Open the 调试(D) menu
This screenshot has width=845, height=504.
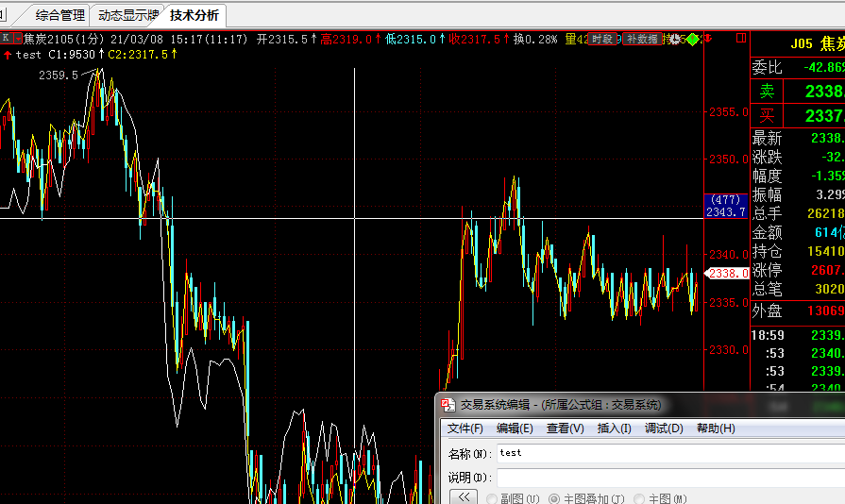coord(664,428)
